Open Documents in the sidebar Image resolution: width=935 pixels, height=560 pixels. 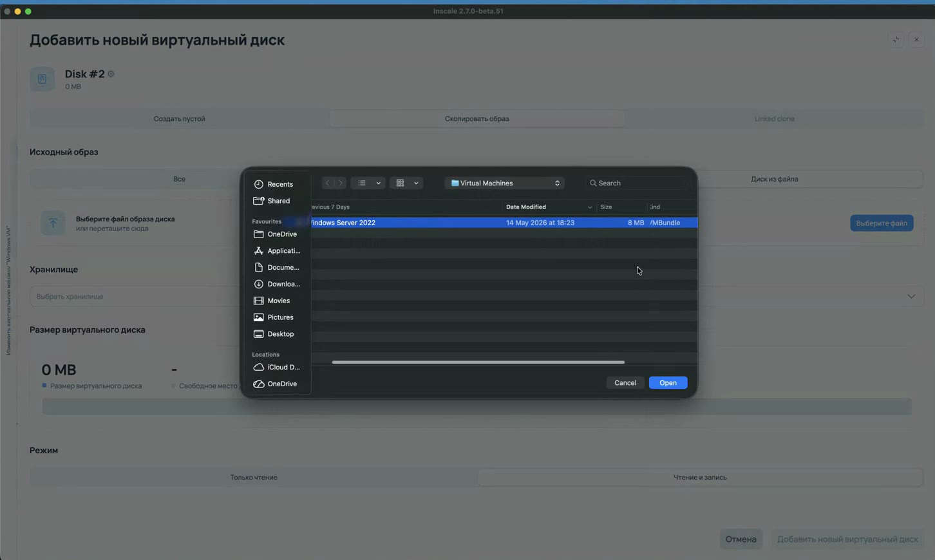tap(277, 268)
